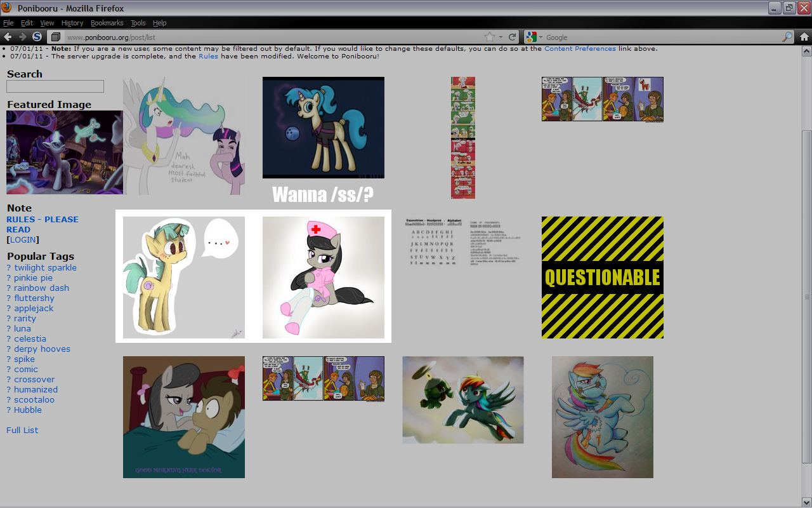Click the Ponibooru Search text field
812x508 pixels.
click(x=55, y=86)
